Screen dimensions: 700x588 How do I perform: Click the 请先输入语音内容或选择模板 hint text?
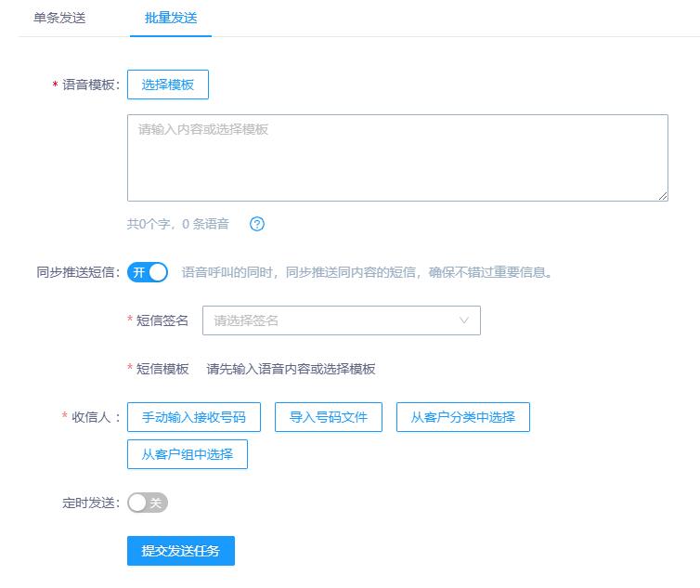tap(291, 369)
